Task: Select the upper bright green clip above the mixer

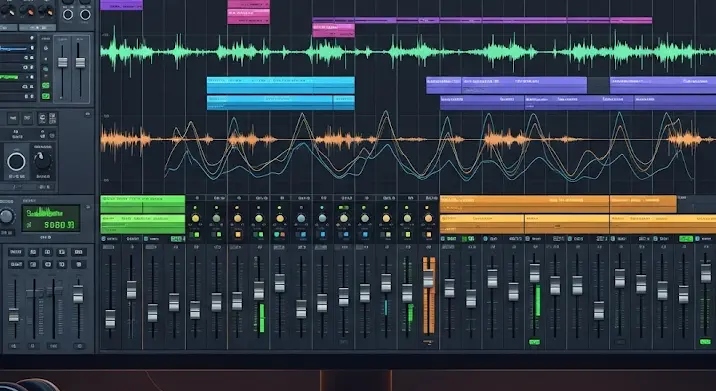Action: [142, 204]
